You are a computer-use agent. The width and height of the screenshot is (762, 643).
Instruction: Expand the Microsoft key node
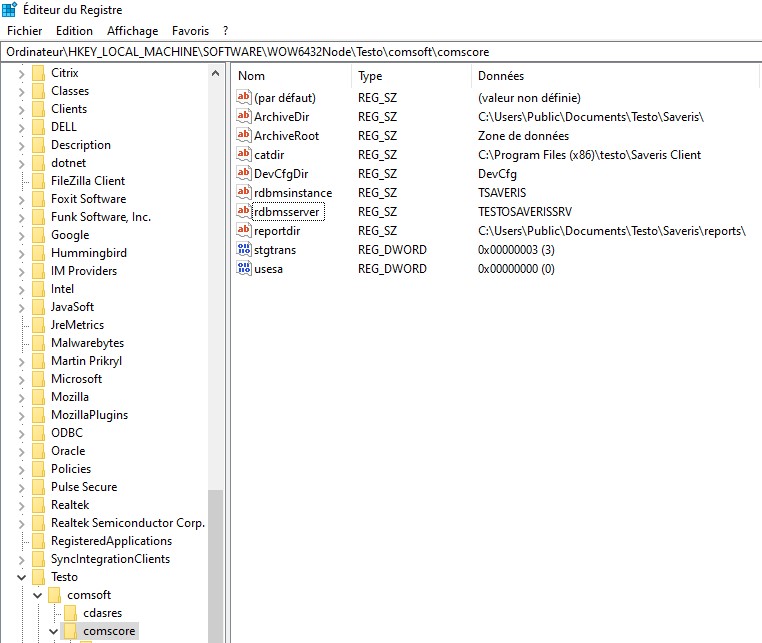(x=22, y=379)
